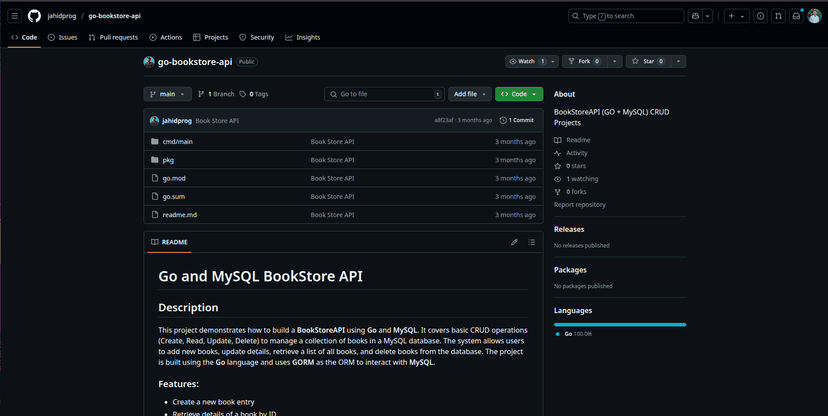828x416 pixels.
Task: Open the Security tab
Action: click(x=257, y=37)
